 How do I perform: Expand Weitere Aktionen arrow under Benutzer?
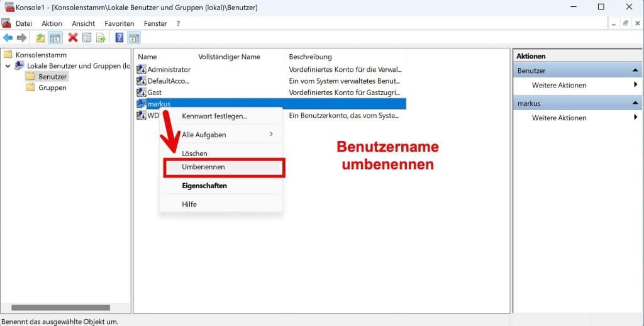635,85
